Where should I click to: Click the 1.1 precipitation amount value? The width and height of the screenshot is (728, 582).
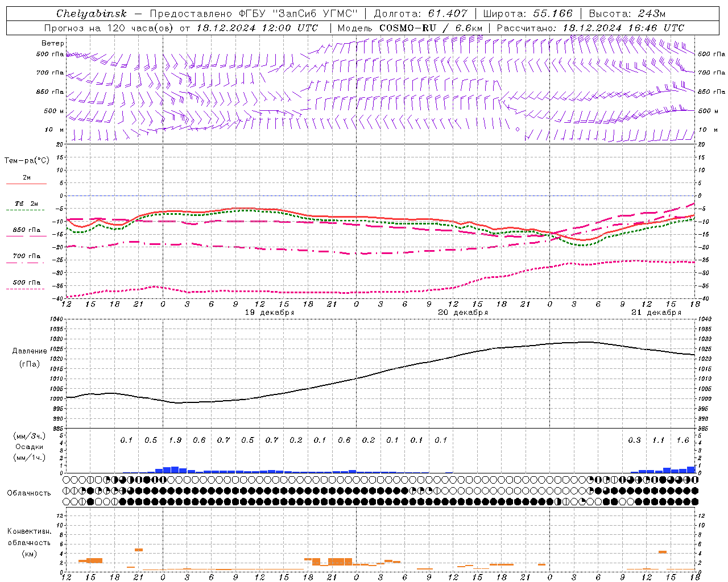pos(659,440)
